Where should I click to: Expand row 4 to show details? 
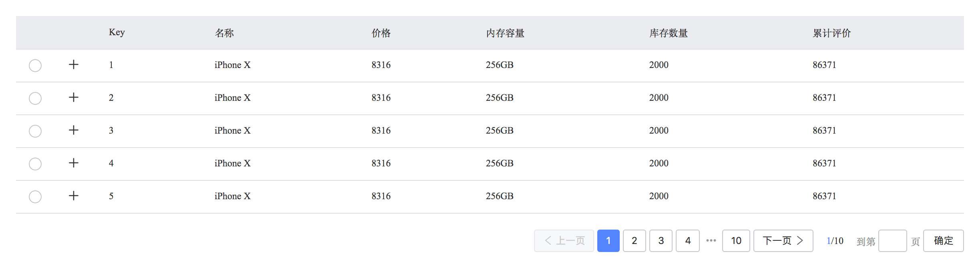point(74,163)
